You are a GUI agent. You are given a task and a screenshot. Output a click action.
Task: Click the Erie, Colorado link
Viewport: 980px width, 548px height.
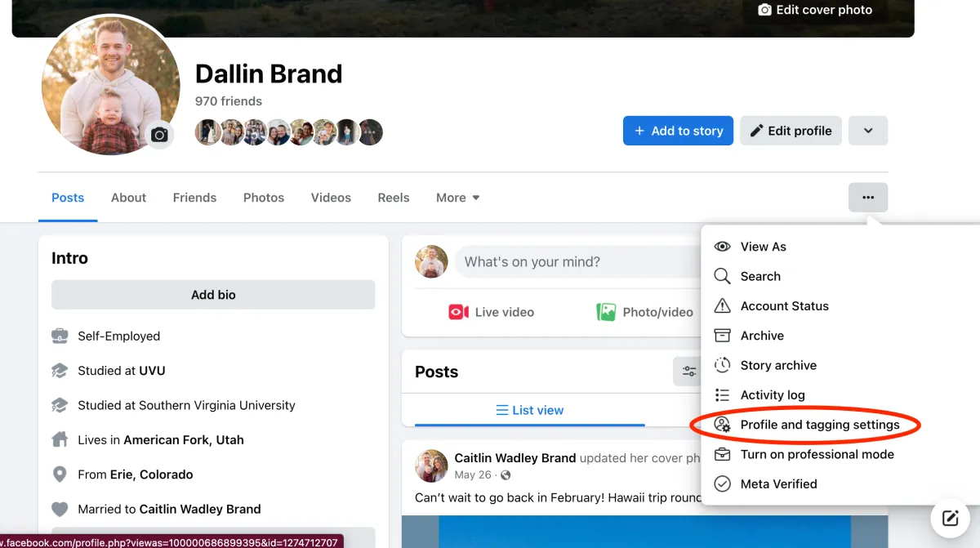click(x=152, y=474)
